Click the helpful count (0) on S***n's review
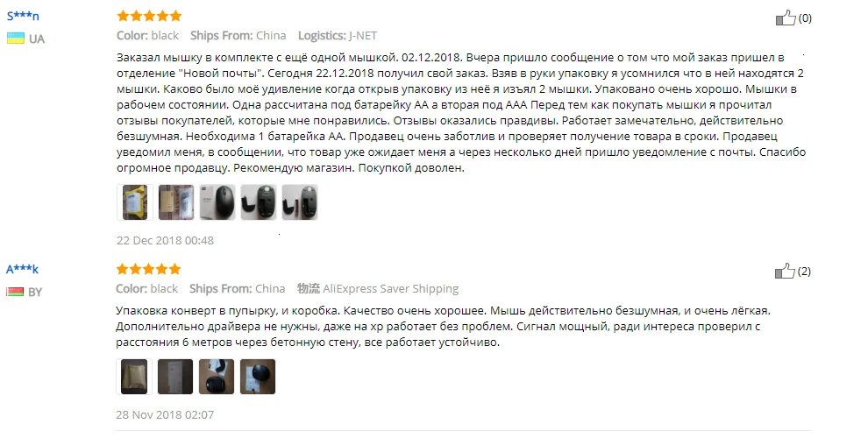 point(805,18)
